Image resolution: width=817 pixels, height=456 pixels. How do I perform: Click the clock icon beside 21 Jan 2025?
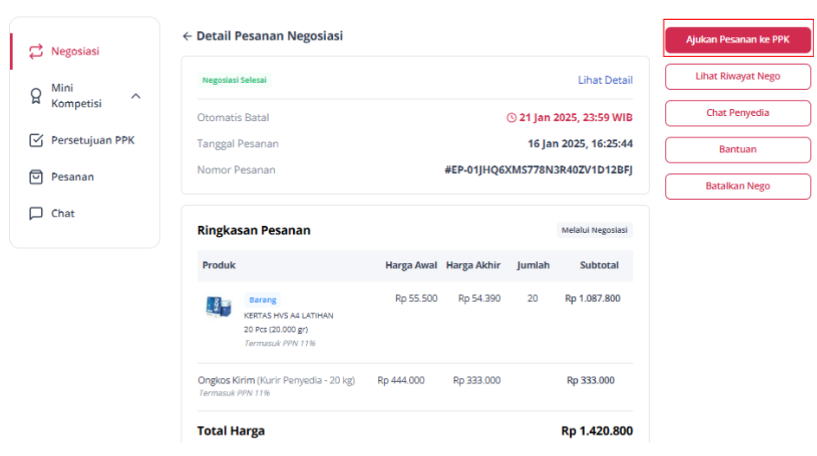(512, 118)
